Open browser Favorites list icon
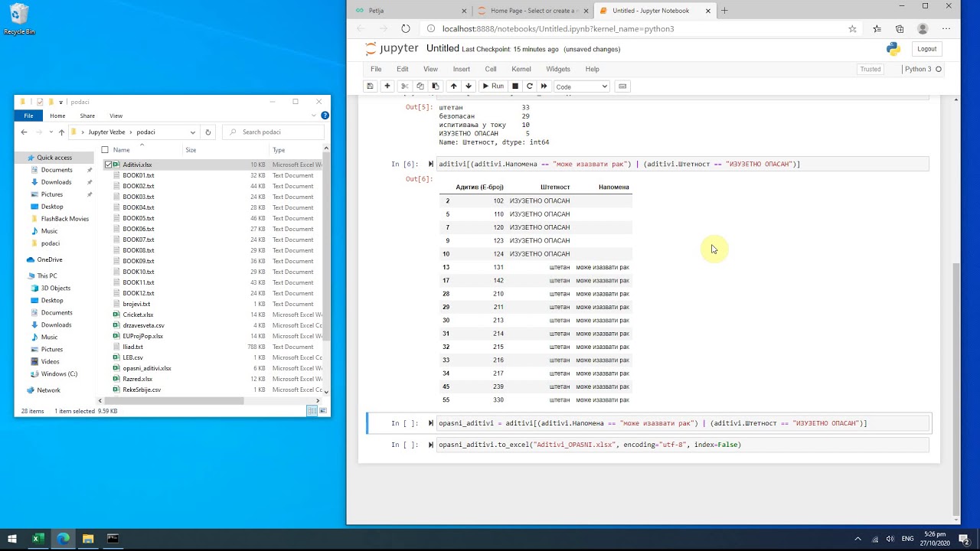980x551 pixels. click(877, 29)
